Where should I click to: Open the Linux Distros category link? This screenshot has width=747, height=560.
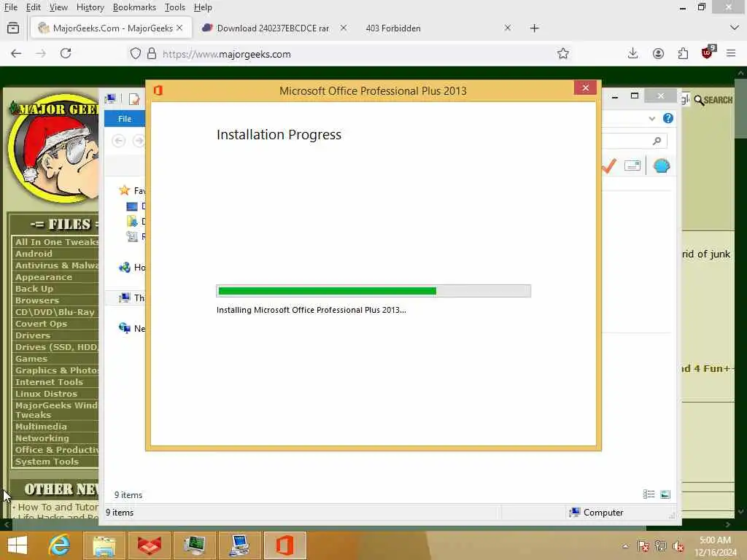[x=46, y=394]
